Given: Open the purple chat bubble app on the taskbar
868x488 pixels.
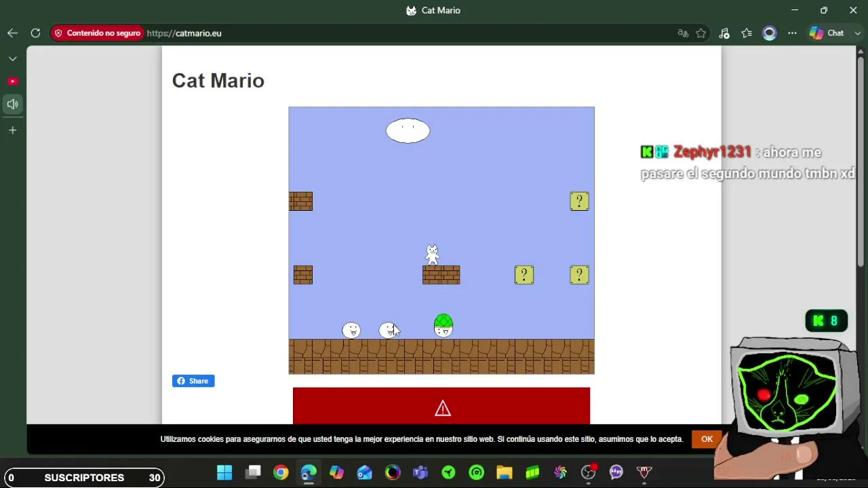Looking at the screenshot, I should pyautogui.click(x=616, y=472).
